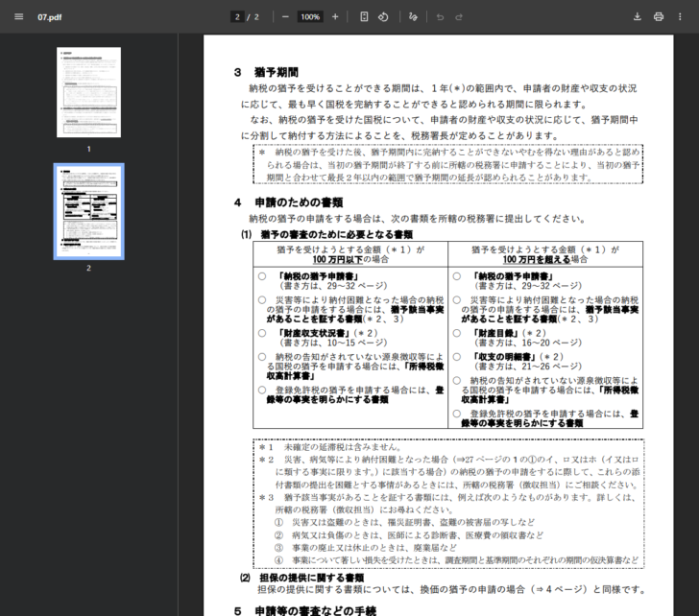
Task: Click '100万円以下の場合' column header text
Action: click(x=350, y=259)
